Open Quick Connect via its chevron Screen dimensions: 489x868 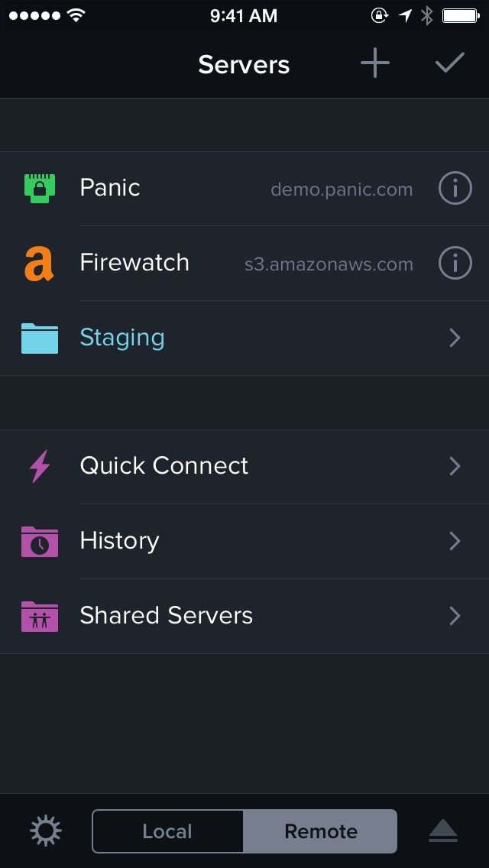(x=455, y=465)
